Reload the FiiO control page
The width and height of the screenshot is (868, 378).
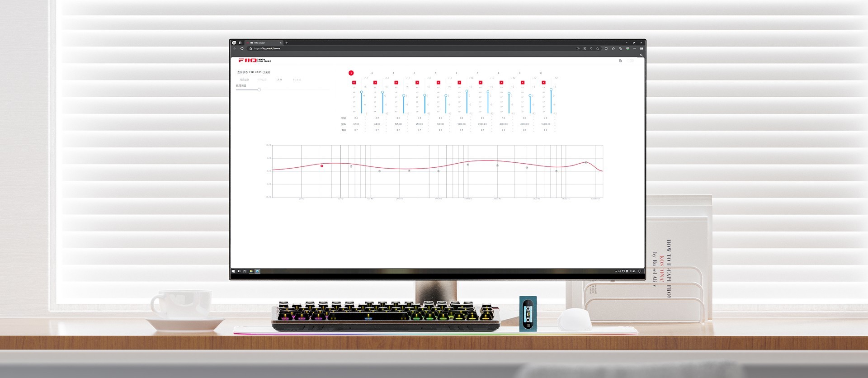pyautogui.click(x=242, y=48)
